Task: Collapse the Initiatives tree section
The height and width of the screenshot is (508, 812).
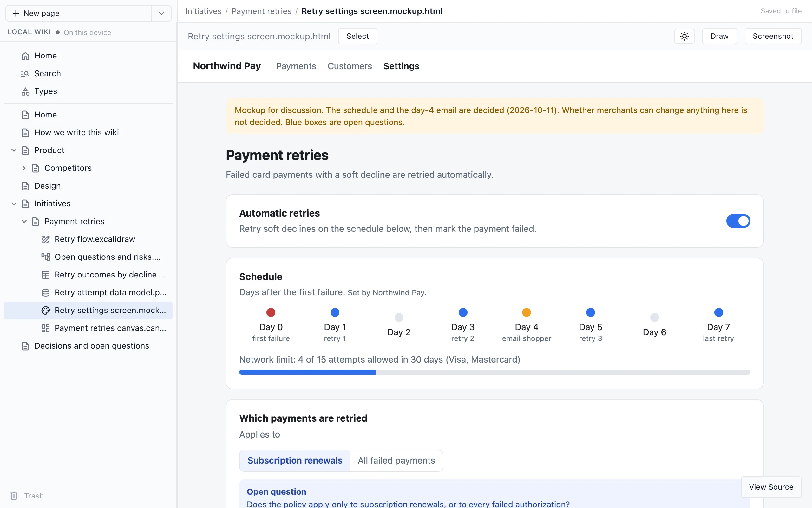Action: click(x=14, y=204)
